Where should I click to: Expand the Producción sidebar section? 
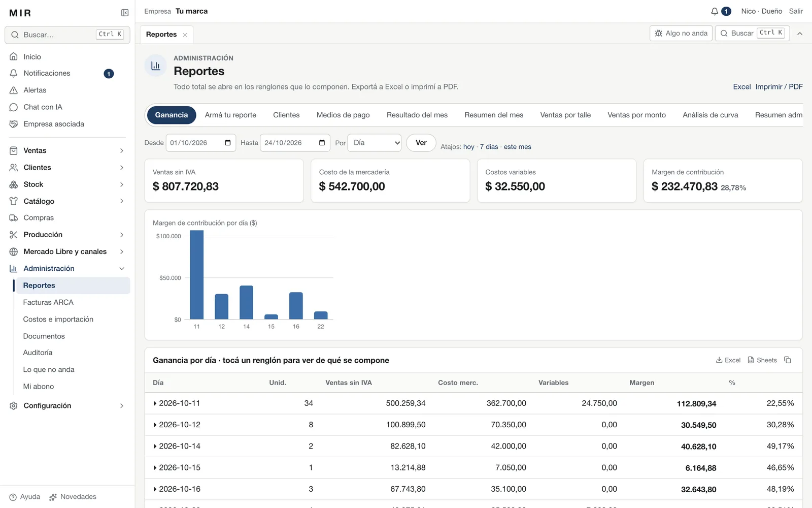click(67, 235)
